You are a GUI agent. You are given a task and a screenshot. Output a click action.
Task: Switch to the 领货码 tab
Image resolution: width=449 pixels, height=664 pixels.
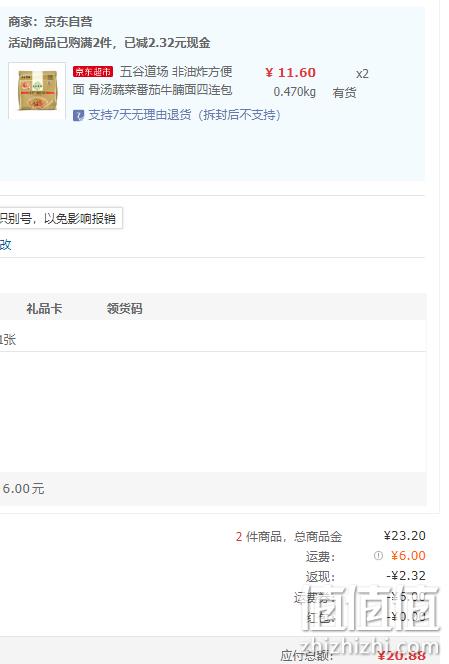(125, 308)
